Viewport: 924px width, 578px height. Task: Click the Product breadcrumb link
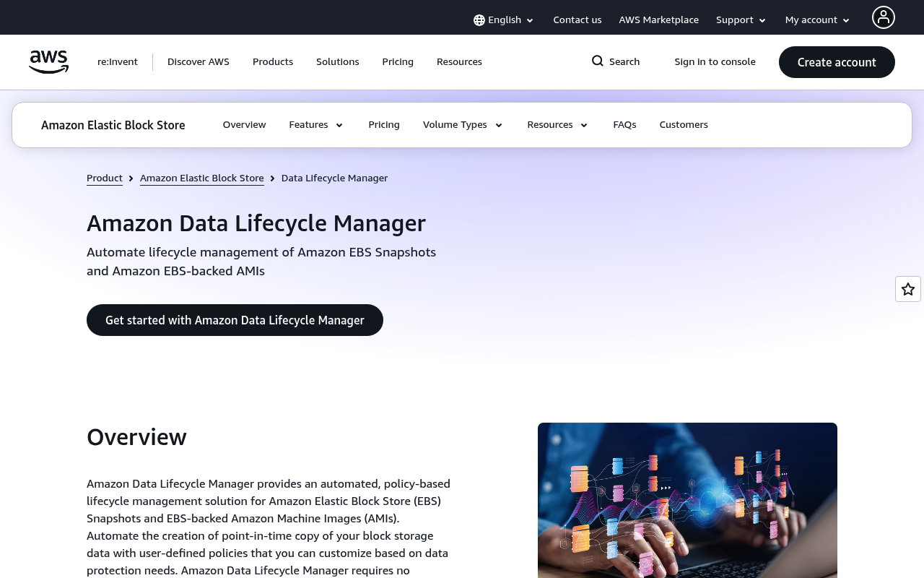[x=105, y=178]
